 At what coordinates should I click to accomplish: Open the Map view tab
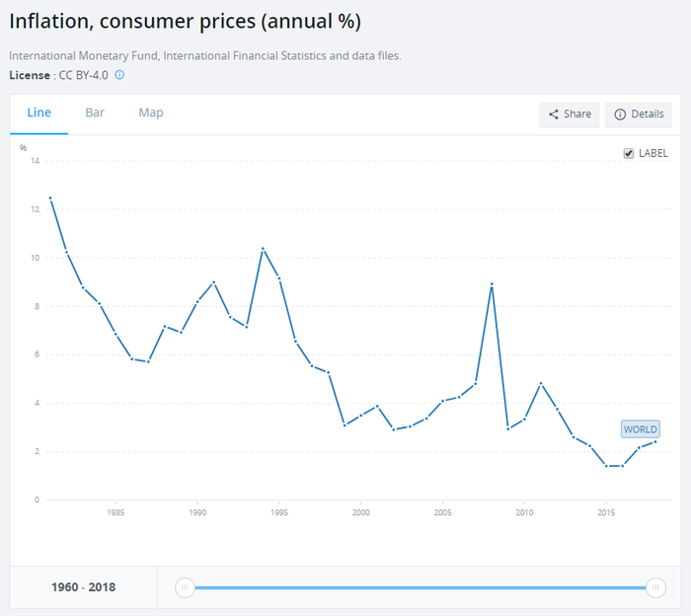[x=151, y=113]
